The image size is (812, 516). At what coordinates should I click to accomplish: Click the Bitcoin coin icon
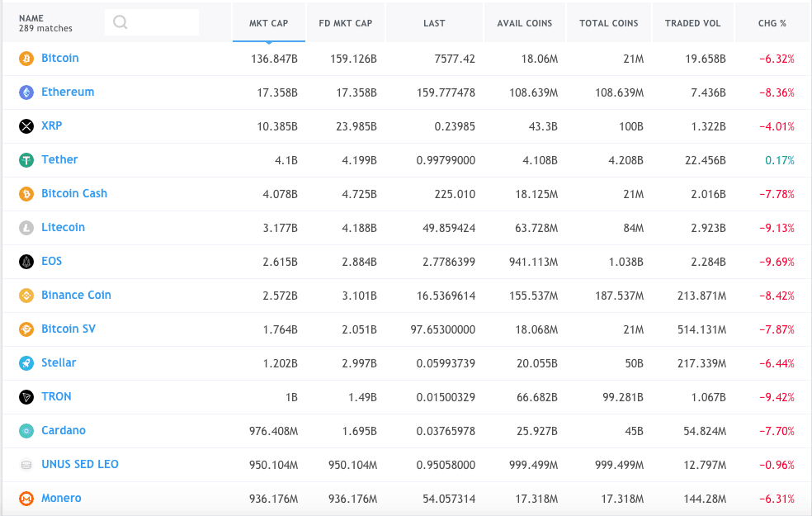(x=26, y=59)
